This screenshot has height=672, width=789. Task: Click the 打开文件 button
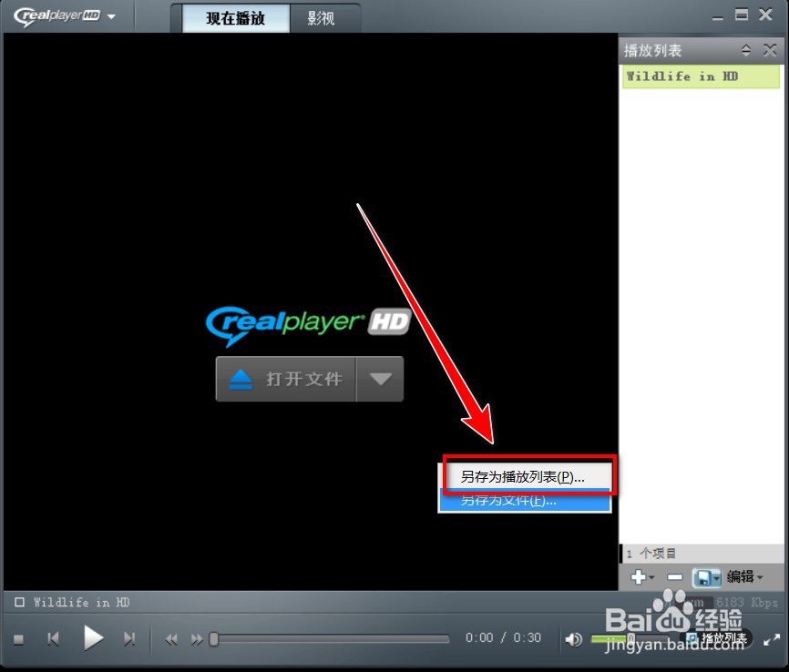click(286, 379)
